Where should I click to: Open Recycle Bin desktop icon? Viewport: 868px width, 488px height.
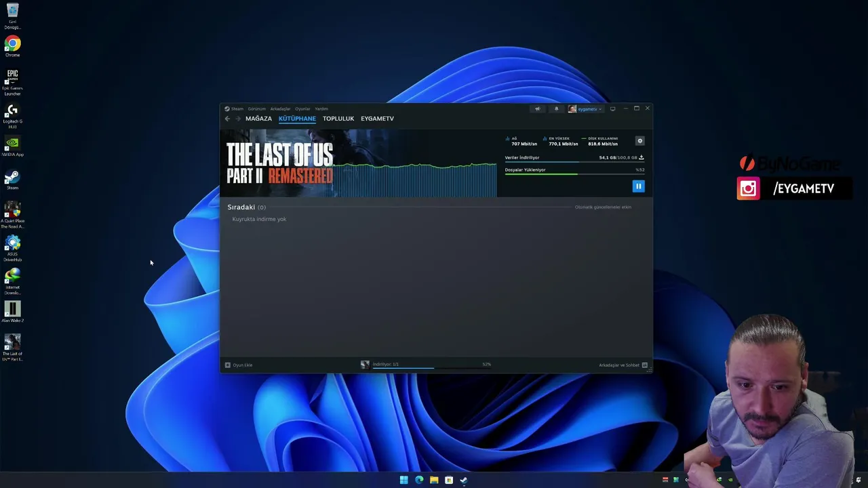tap(12, 16)
